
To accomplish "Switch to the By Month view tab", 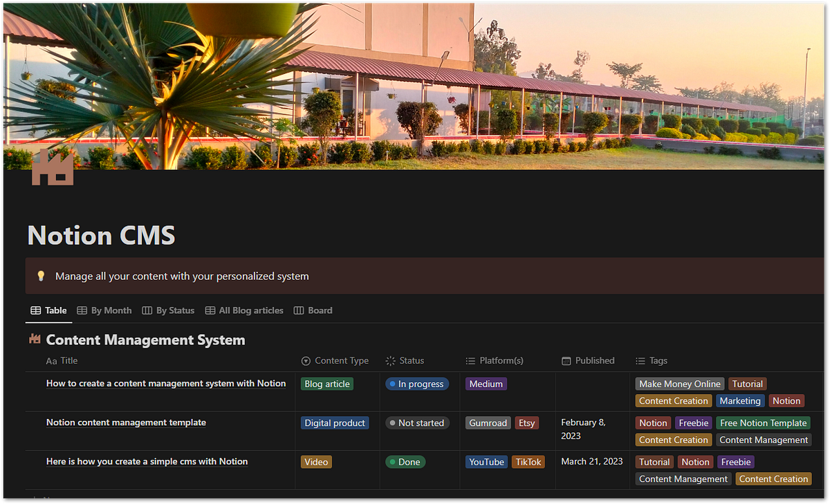I will click(x=111, y=310).
